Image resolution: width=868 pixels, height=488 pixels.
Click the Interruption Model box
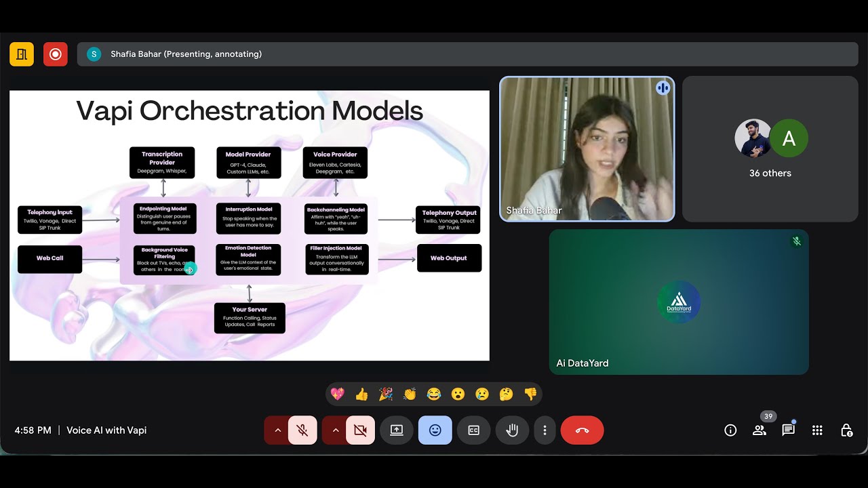point(248,218)
